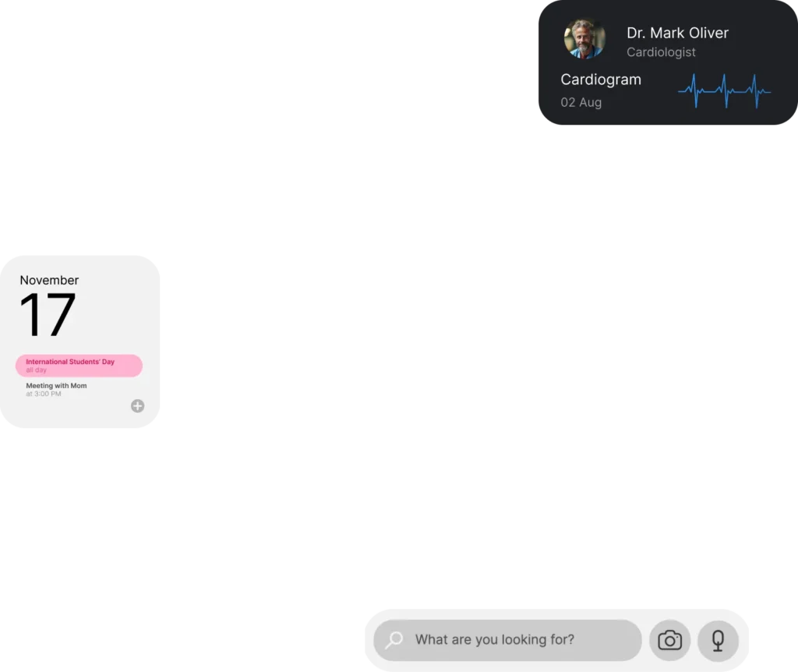This screenshot has height=672, width=798.
Task: Click the large date number 17
Action: click(48, 316)
